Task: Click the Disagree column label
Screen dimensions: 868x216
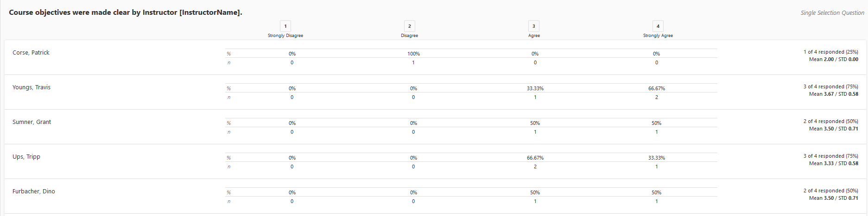Action: pos(410,36)
